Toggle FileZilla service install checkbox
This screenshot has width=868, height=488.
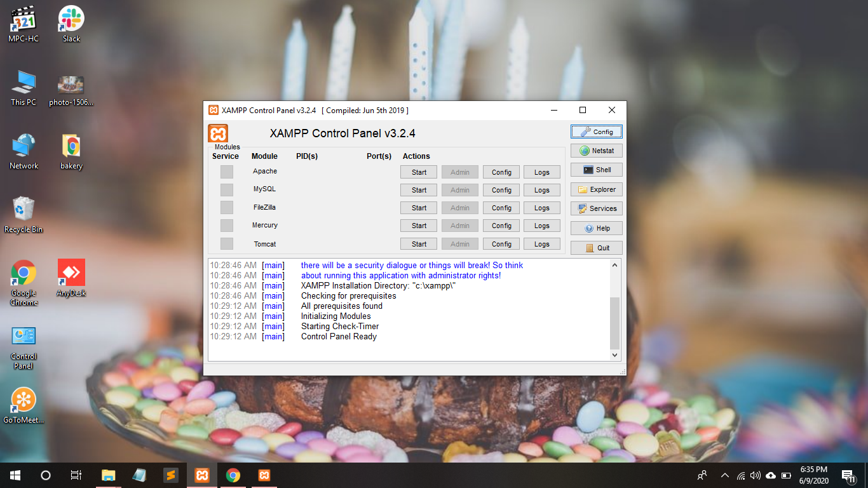tap(227, 207)
